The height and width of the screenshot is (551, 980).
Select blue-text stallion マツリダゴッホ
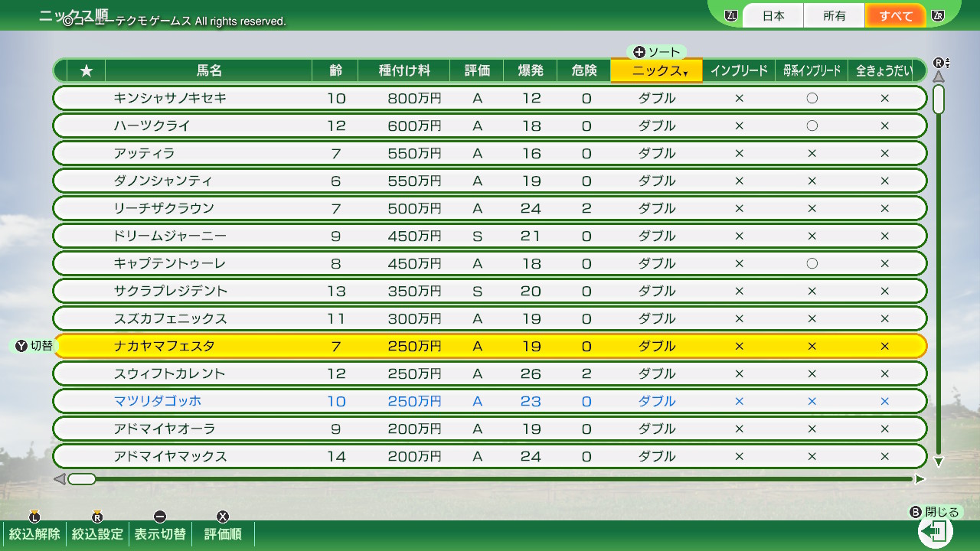(x=490, y=401)
